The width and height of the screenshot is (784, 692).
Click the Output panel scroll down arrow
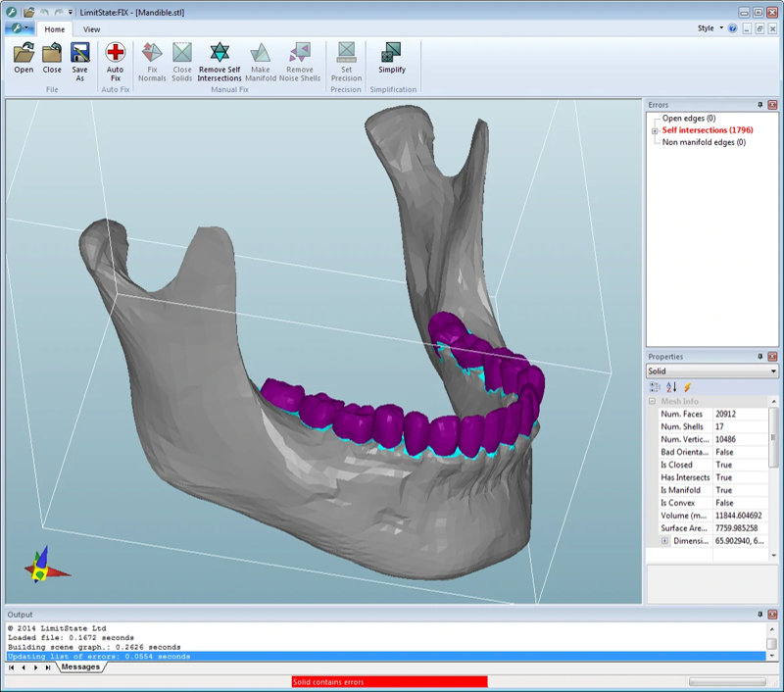click(x=772, y=656)
